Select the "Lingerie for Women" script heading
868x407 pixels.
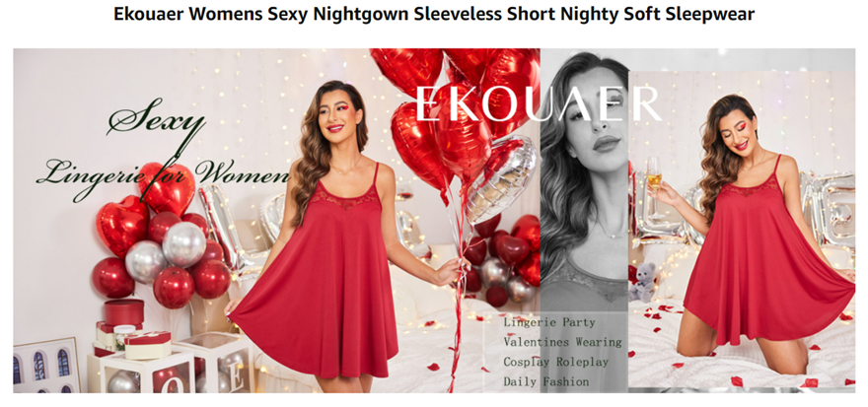tap(164, 174)
